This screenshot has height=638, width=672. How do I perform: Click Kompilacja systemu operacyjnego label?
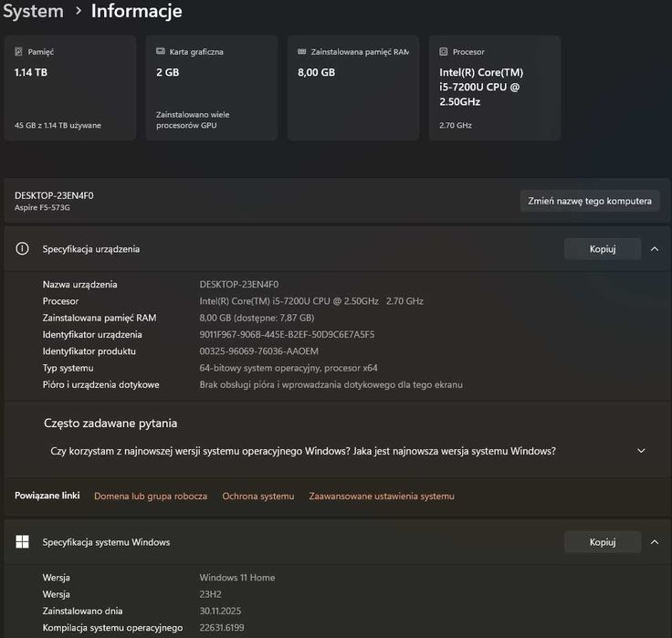pyautogui.click(x=112, y=627)
